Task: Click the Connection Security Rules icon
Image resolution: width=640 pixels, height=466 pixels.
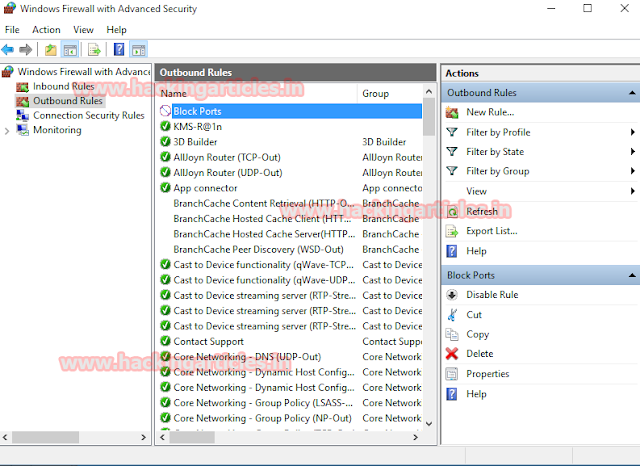Action: (x=22, y=115)
